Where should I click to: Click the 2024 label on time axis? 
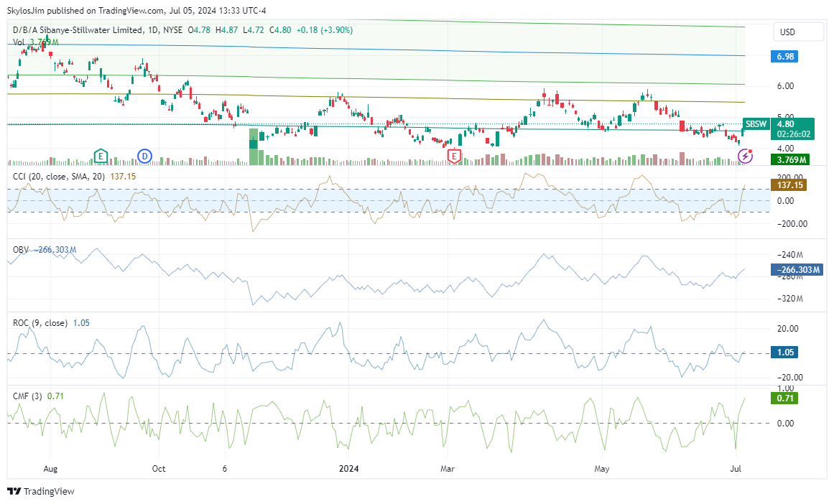(x=348, y=469)
